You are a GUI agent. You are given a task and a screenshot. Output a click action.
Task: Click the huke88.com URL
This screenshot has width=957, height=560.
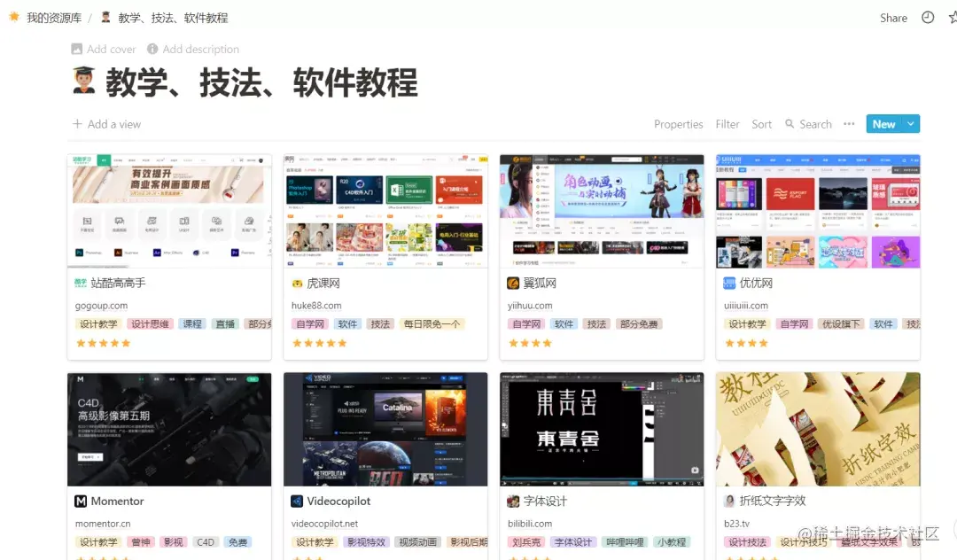(x=316, y=306)
